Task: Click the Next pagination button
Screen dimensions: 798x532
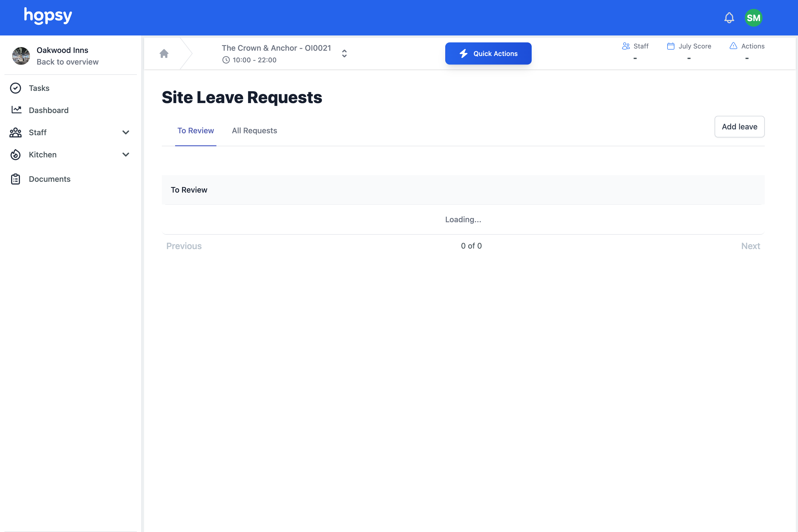Action: tap(751, 246)
